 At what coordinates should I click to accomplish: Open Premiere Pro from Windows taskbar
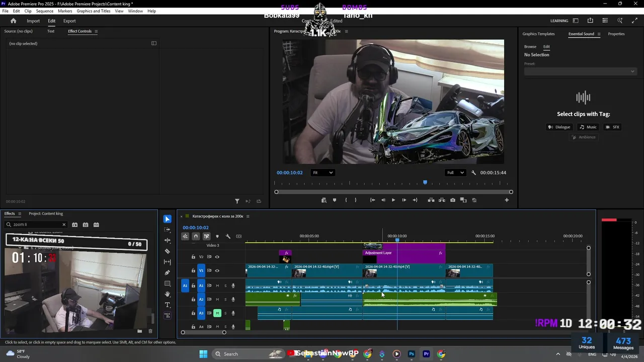pos(426,354)
